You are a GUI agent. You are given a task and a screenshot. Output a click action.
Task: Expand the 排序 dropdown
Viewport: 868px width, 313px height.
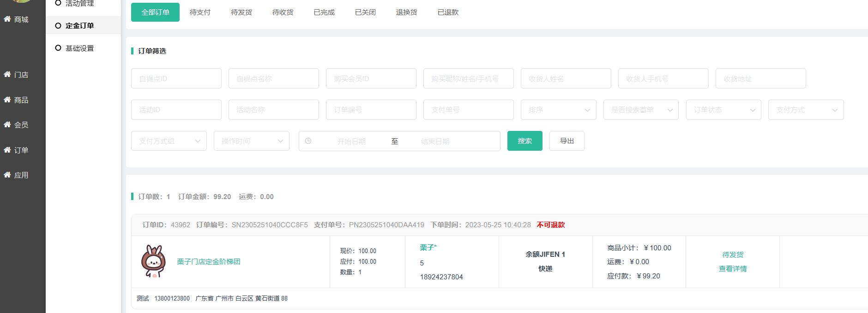558,110
